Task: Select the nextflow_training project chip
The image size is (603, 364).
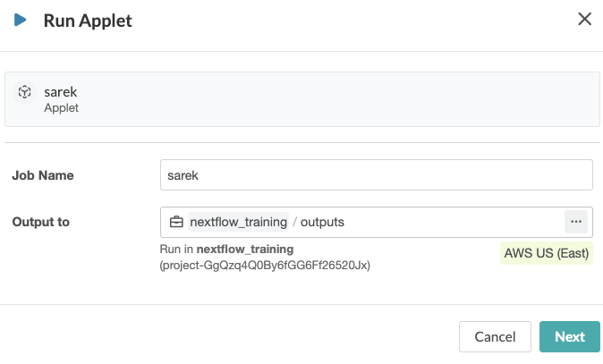Action: (238, 222)
